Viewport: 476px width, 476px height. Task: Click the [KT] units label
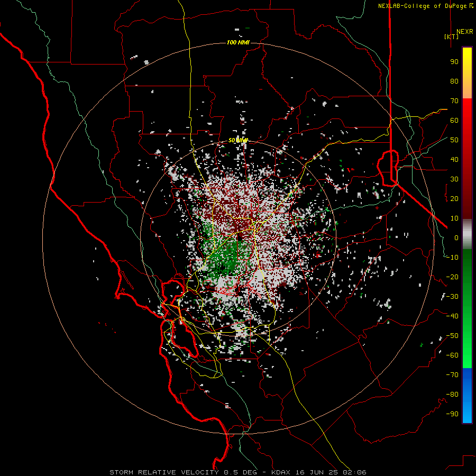click(x=452, y=36)
